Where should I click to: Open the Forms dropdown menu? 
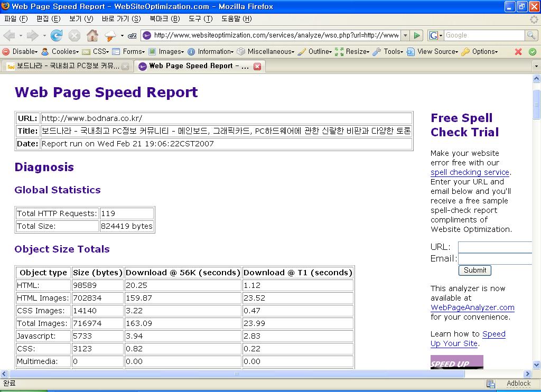pyautogui.click(x=128, y=52)
